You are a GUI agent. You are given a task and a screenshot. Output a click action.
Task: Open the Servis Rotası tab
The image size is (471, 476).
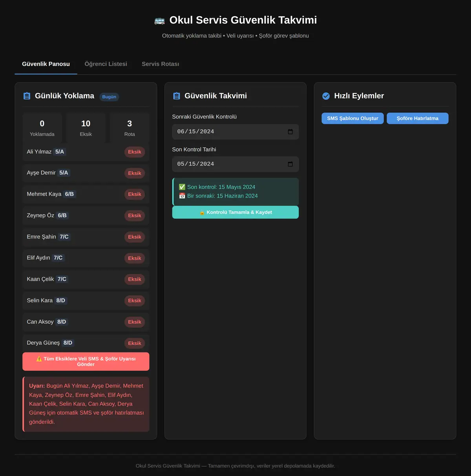click(161, 64)
